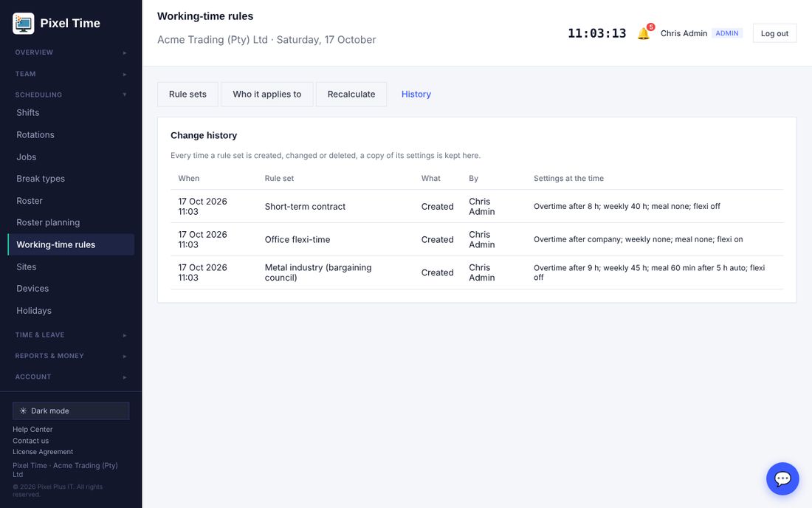812x508 pixels.
Task: Click the Change history heading
Action: [204, 136]
